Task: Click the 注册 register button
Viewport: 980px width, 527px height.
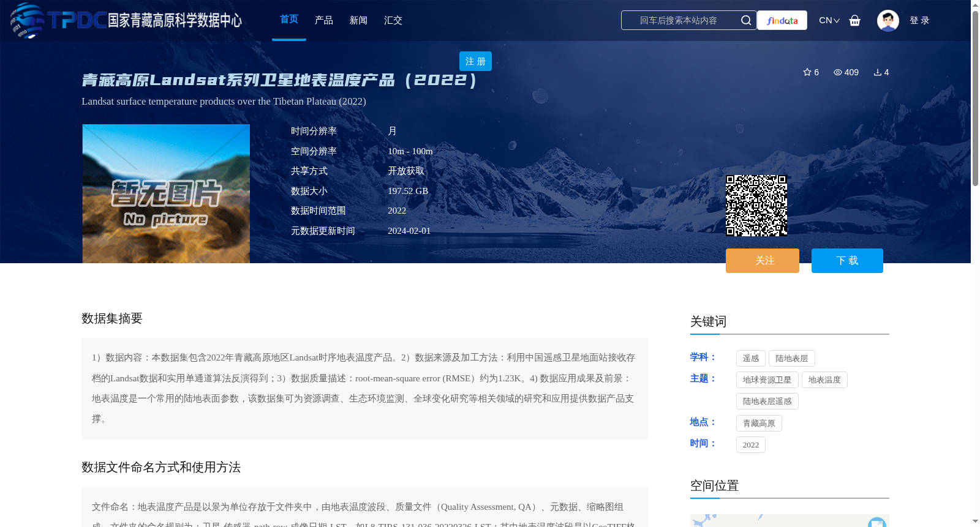Action: pos(475,61)
